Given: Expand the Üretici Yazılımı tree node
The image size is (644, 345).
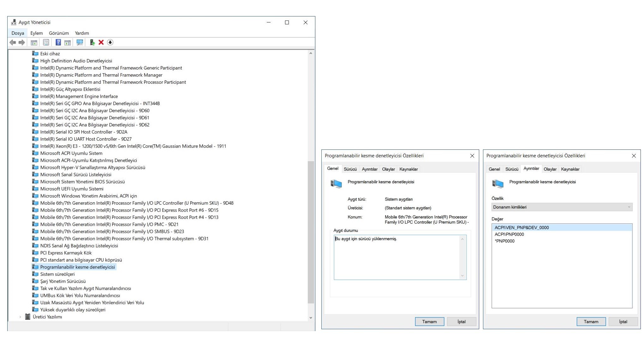Looking at the screenshot, I should [20, 317].
